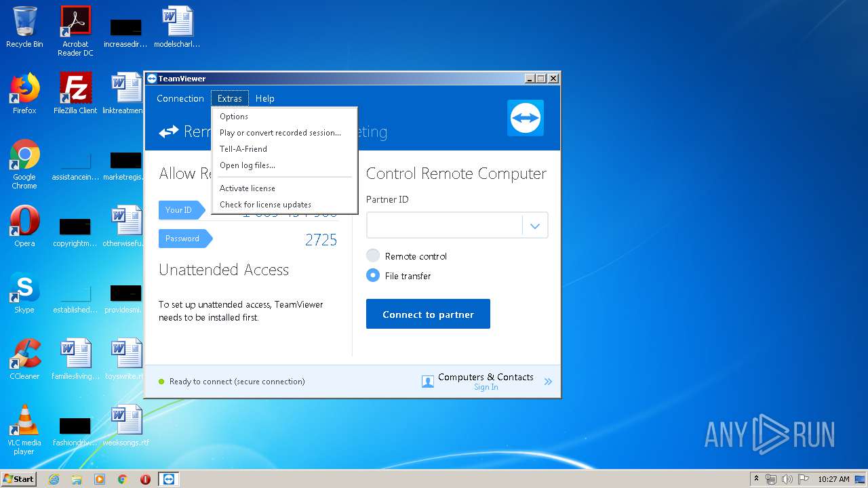Click the Opera taskbar icon
Screen dimensions: 868x488
coord(145,479)
